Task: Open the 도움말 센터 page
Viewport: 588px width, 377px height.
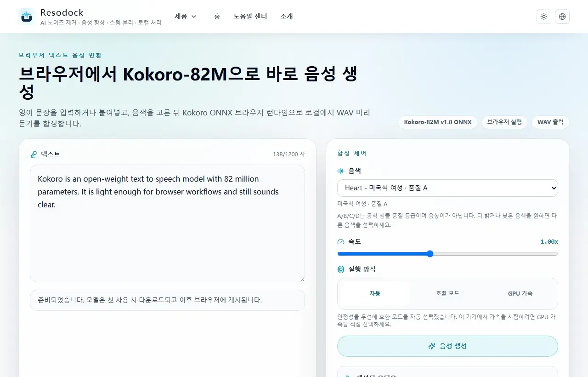Action: 250,17
